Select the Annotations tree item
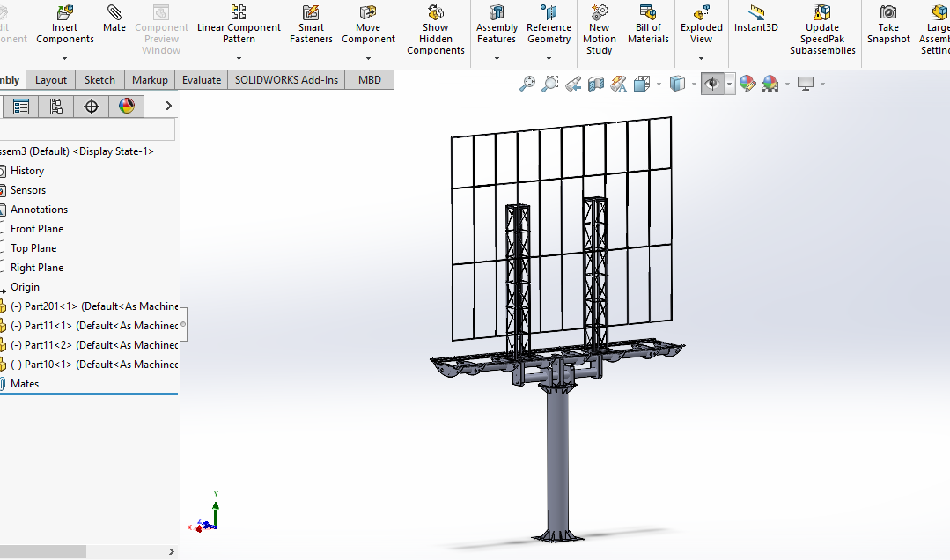This screenshot has height=560, width=950. [x=39, y=210]
